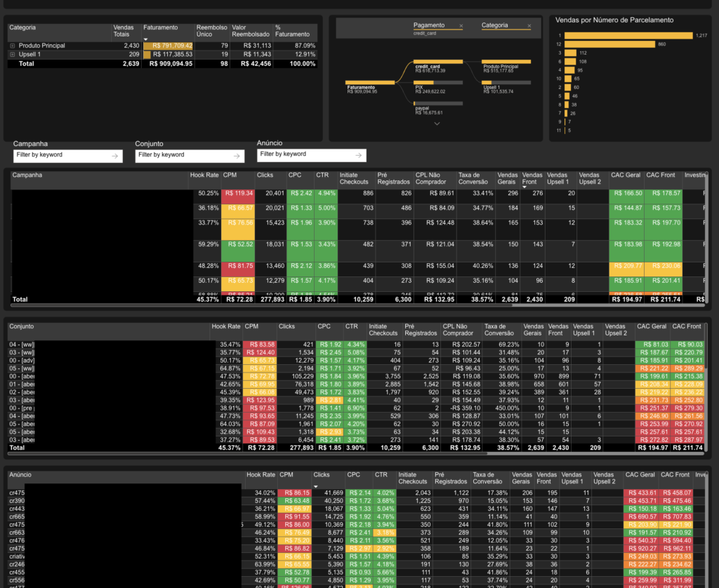719x588 pixels.
Task: Click the Conjunto filter arrow icon
Action: pos(238,155)
